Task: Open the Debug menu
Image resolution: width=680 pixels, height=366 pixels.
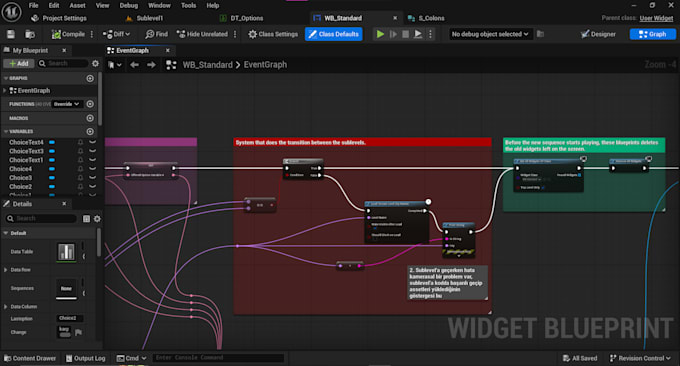Action: click(129, 6)
